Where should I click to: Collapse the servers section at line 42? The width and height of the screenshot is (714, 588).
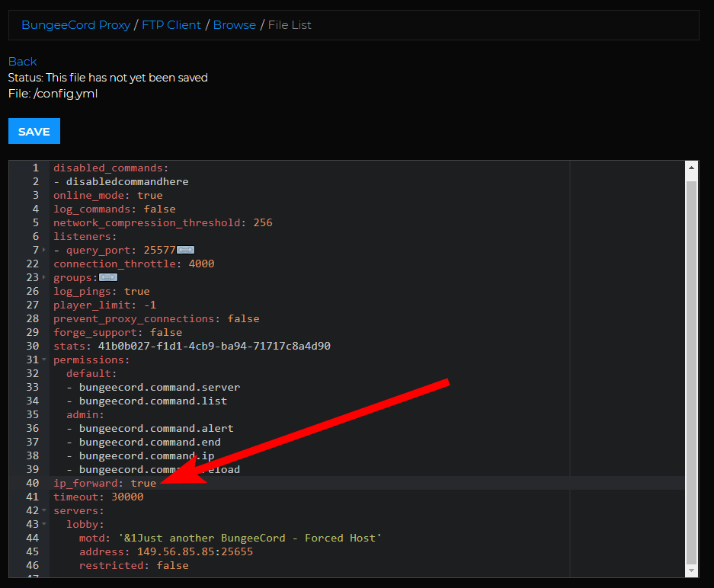coord(44,510)
